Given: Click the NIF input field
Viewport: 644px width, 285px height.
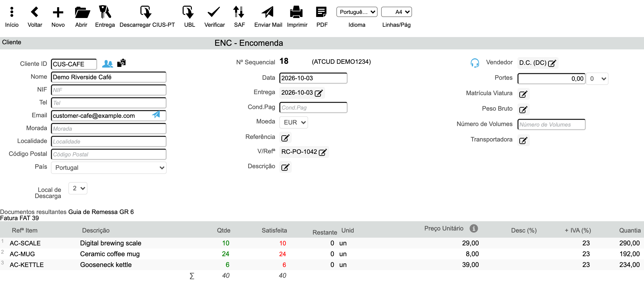Looking at the screenshot, I should [109, 90].
